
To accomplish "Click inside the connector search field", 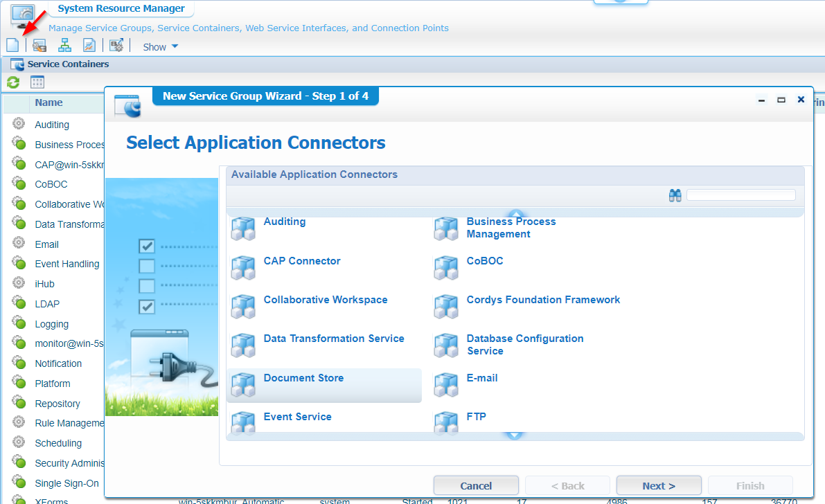I will (740, 195).
